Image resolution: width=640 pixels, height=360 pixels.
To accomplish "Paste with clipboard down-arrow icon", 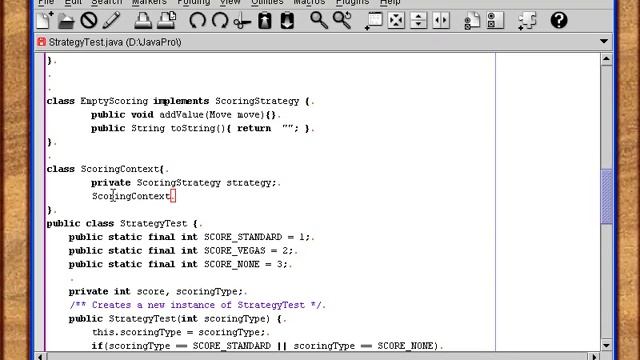I will click(x=287, y=20).
